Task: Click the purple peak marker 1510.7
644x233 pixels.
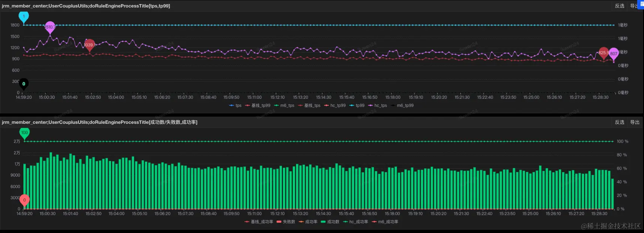Action: (x=50, y=27)
